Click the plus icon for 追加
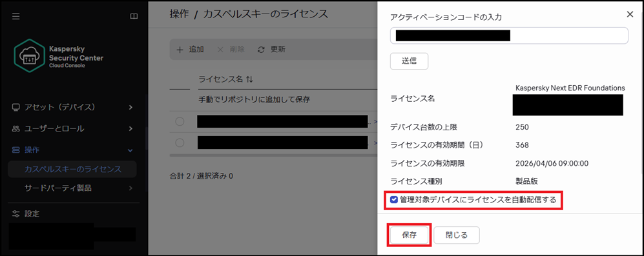Image resolution: width=644 pixels, height=256 pixels. click(x=180, y=50)
